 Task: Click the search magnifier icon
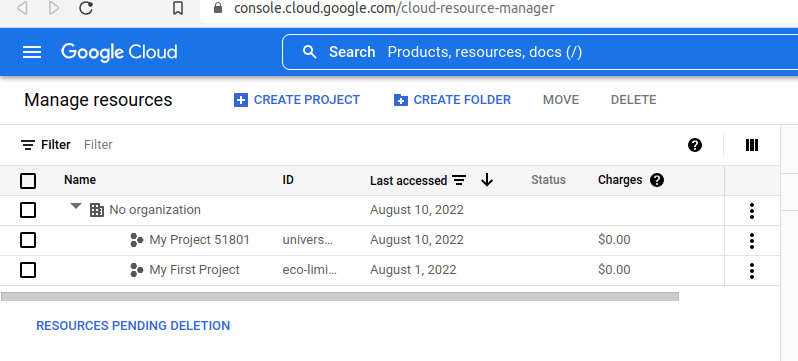pyautogui.click(x=309, y=52)
